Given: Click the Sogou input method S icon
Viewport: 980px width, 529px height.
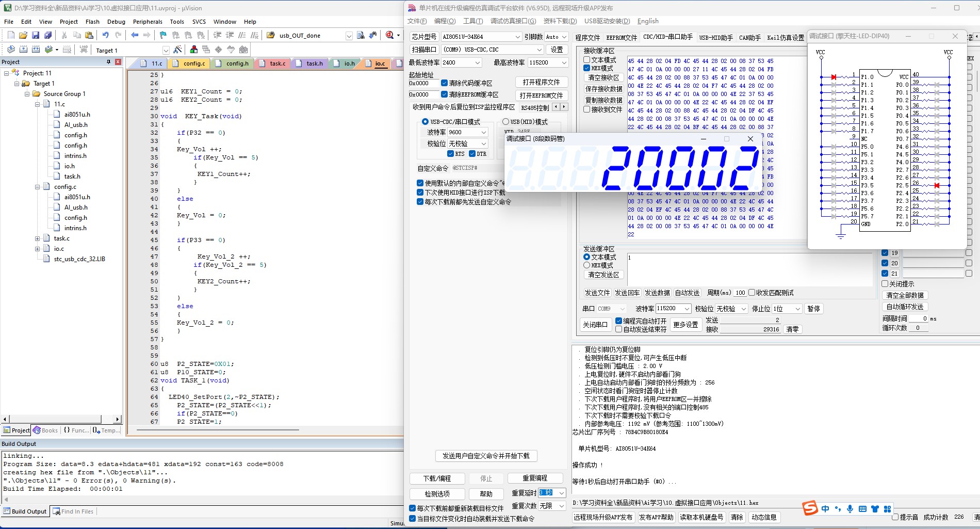Looking at the screenshot, I should click(x=810, y=508).
